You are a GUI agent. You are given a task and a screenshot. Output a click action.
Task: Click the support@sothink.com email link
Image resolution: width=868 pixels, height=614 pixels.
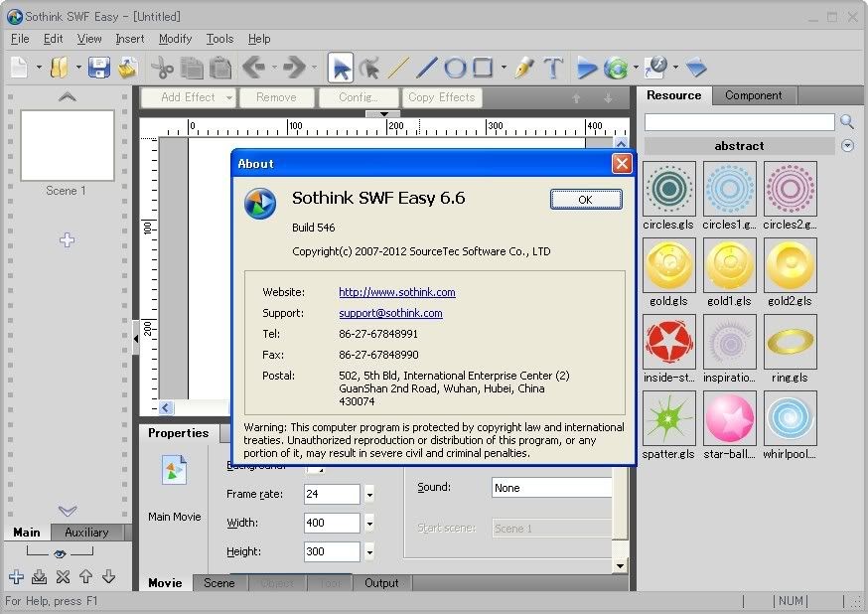[x=390, y=313]
